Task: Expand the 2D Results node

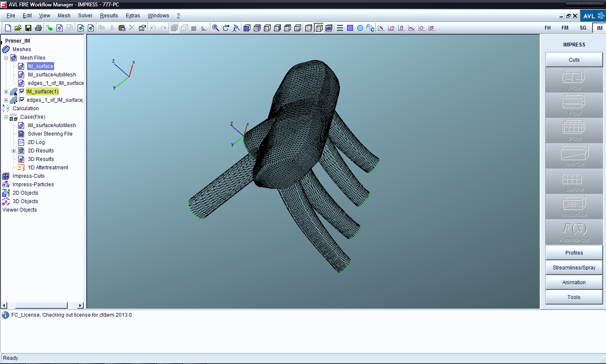Action: click(x=14, y=151)
